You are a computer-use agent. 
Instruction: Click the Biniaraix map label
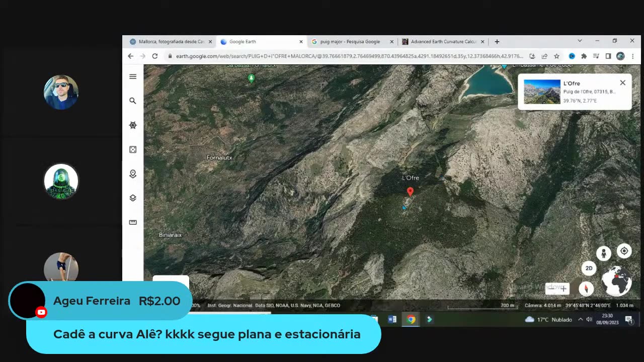[x=170, y=235]
